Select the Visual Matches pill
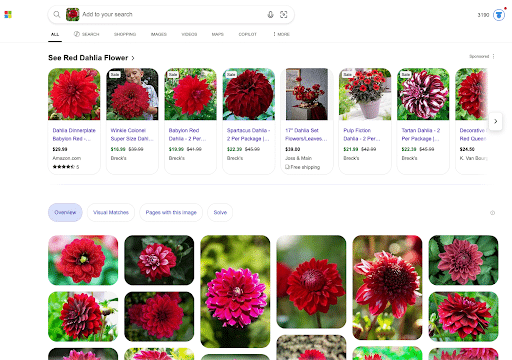The image size is (512, 360). point(111,212)
